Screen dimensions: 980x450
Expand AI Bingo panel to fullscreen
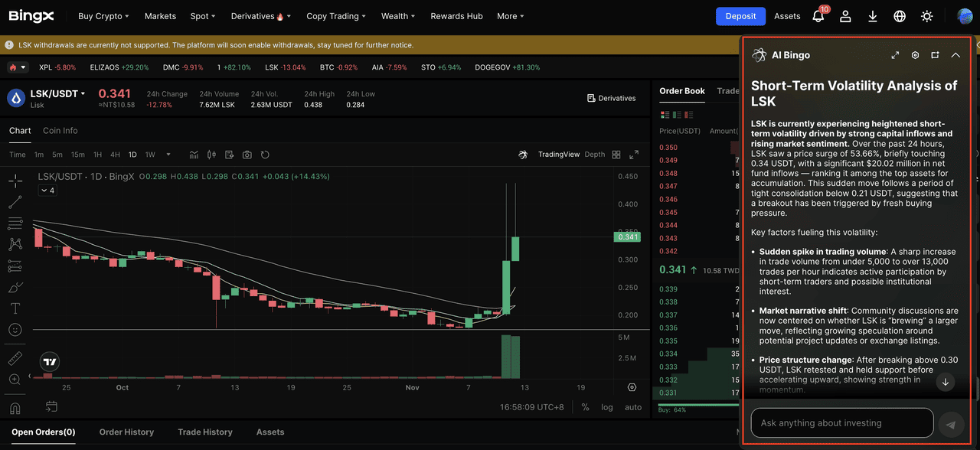pos(895,55)
